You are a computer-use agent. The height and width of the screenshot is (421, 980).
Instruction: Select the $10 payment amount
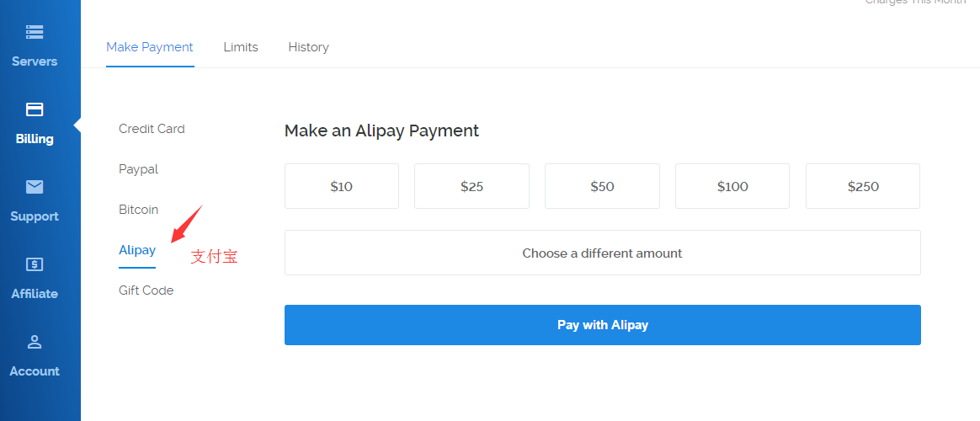pos(342,186)
